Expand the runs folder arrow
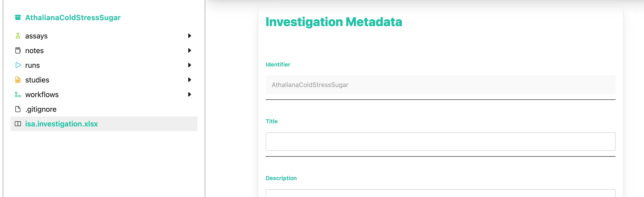This screenshot has width=644, height=197. click(x=189, y=65)
